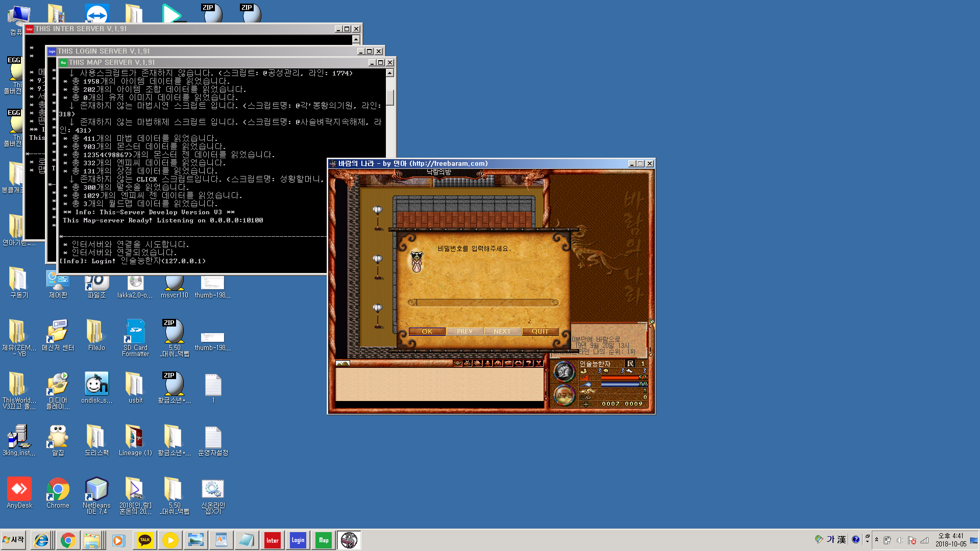Viewport: 980px width, 551px height.
Task: Click Login server taskbar button
Action: pyautogui.click(x=298, y=540)
